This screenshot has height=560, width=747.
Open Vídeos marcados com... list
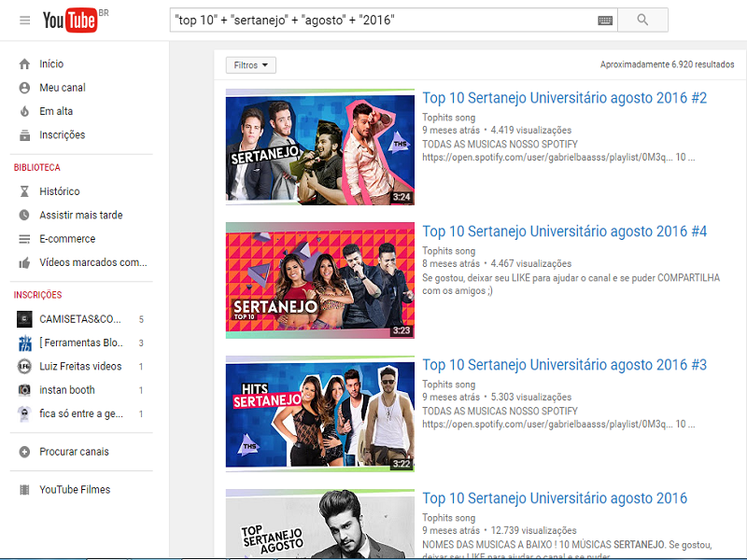pyautogui.click(x=92, y=262)
